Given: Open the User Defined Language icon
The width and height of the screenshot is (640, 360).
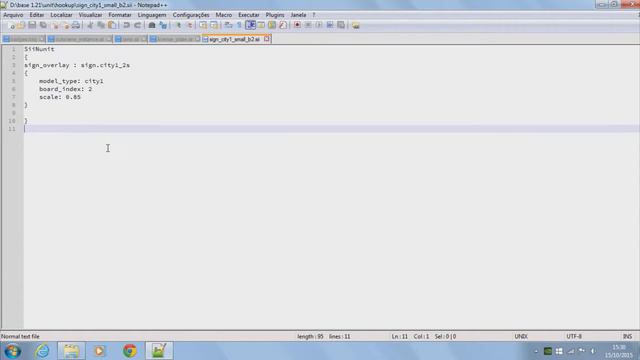Looking at the screenshot, I should pos(261,25).
